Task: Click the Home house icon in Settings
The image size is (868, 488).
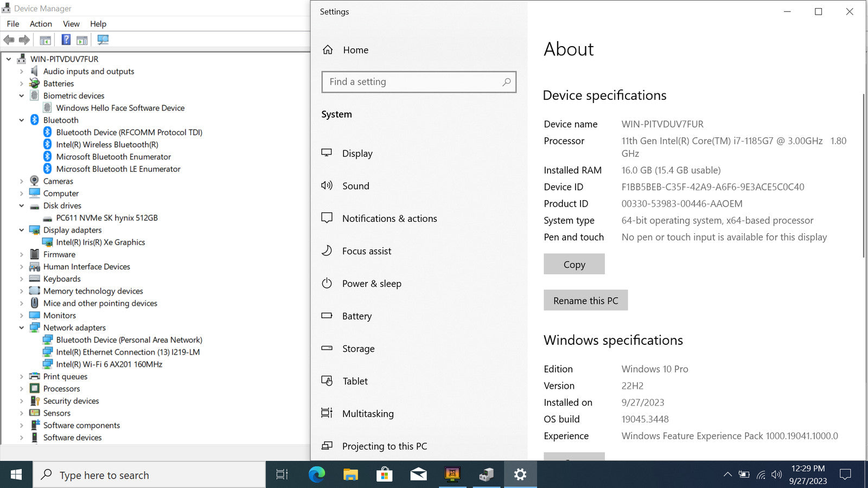Action: point(328,50)
